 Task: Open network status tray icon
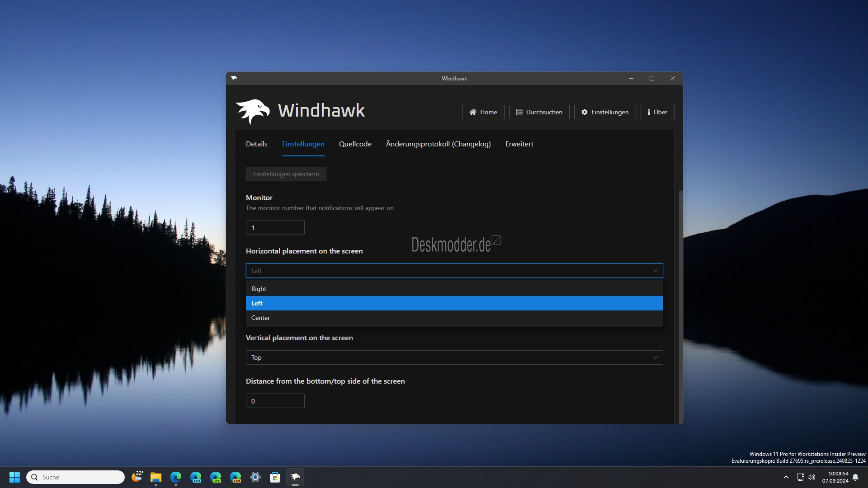(x=800, y=477)
